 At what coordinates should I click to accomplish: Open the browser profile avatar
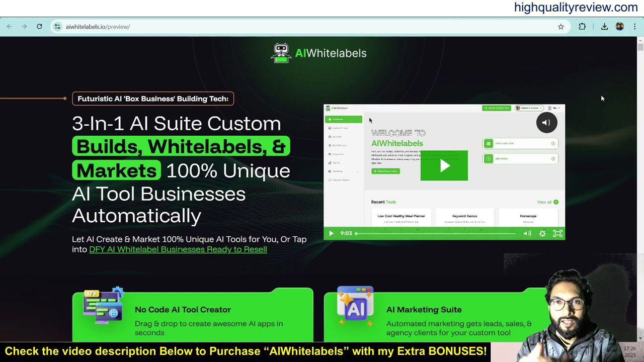point(620,27)
